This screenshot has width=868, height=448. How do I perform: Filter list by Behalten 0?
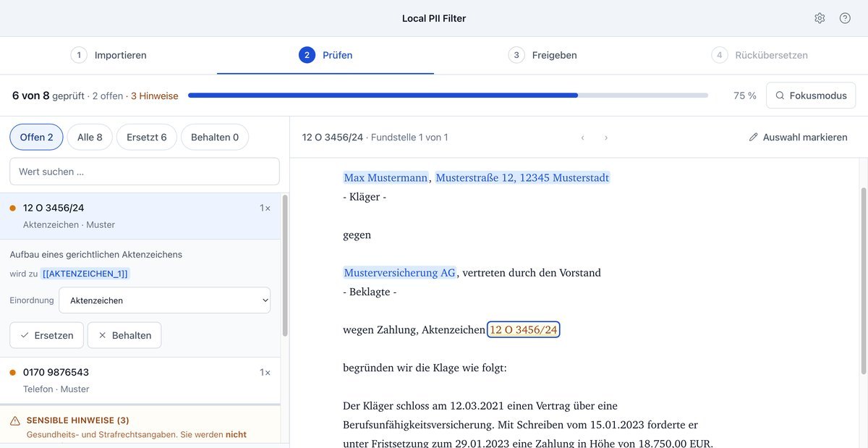pyautogui.click(x=215, y=137)
